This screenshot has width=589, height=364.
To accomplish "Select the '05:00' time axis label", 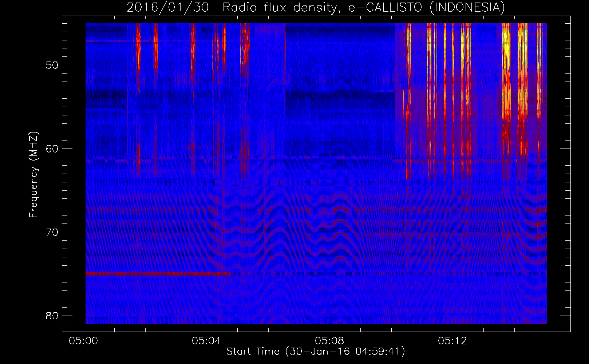I will pos(84,341).
